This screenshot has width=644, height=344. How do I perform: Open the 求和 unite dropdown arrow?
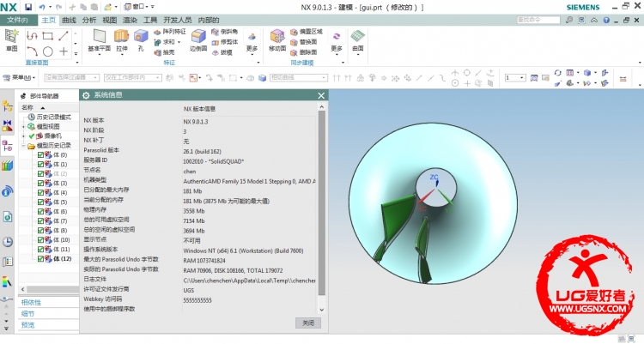click(x=179, y=42)
